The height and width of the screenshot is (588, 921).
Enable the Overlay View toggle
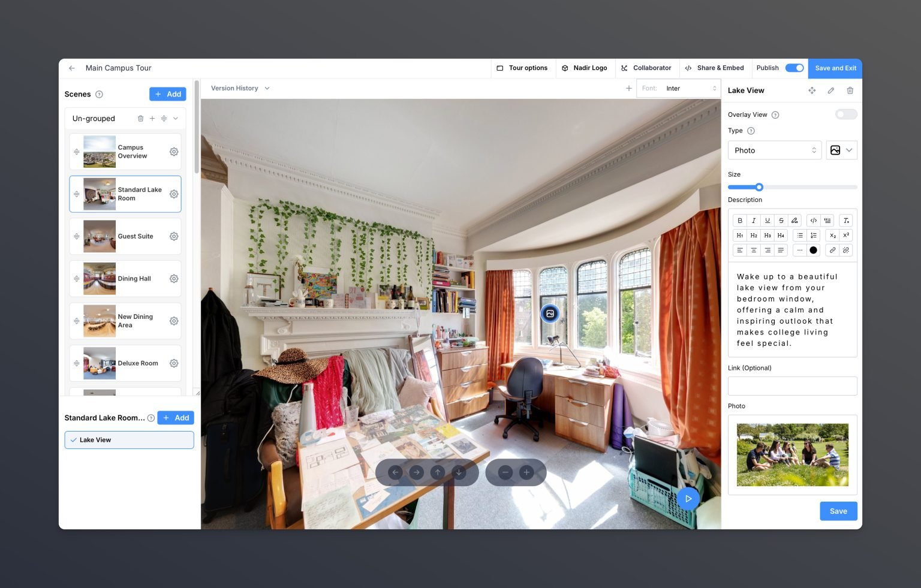[845, 114]
